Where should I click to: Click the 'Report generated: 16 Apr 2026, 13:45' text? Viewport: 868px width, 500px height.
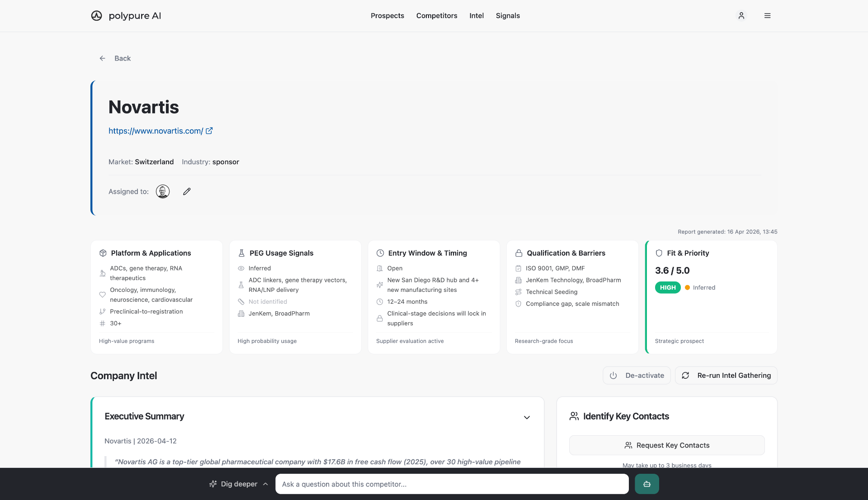click(727, 232)
